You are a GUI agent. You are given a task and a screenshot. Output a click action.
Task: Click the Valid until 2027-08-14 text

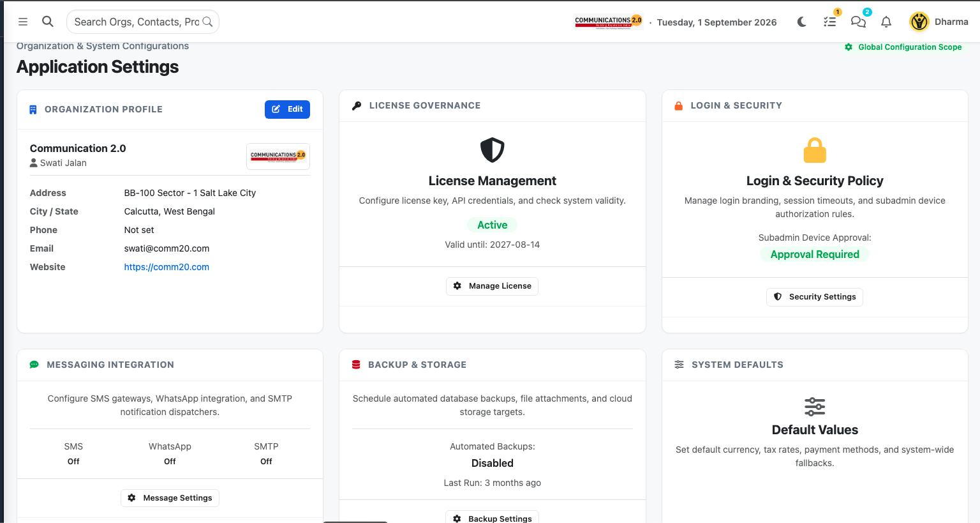click(x=492, y=245)
